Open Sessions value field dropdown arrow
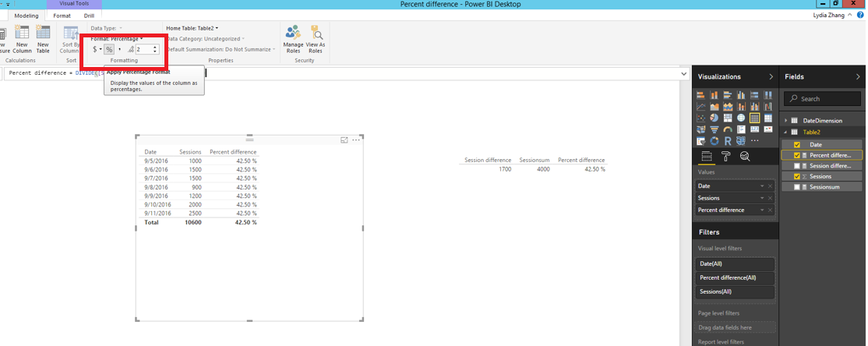 point(763,198)
